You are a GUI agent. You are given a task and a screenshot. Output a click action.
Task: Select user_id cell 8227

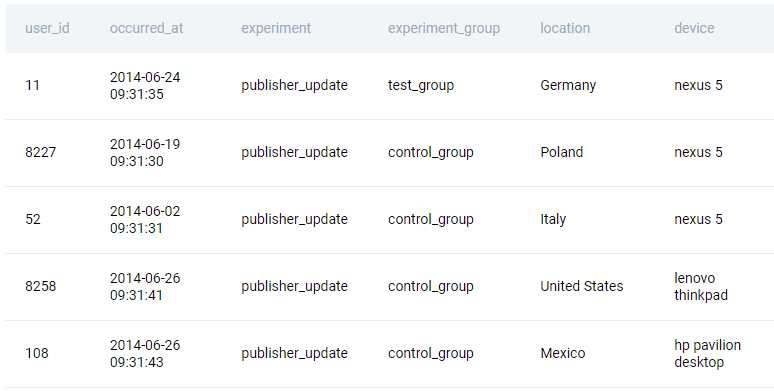pyautogui.click(x=40, y=152)
